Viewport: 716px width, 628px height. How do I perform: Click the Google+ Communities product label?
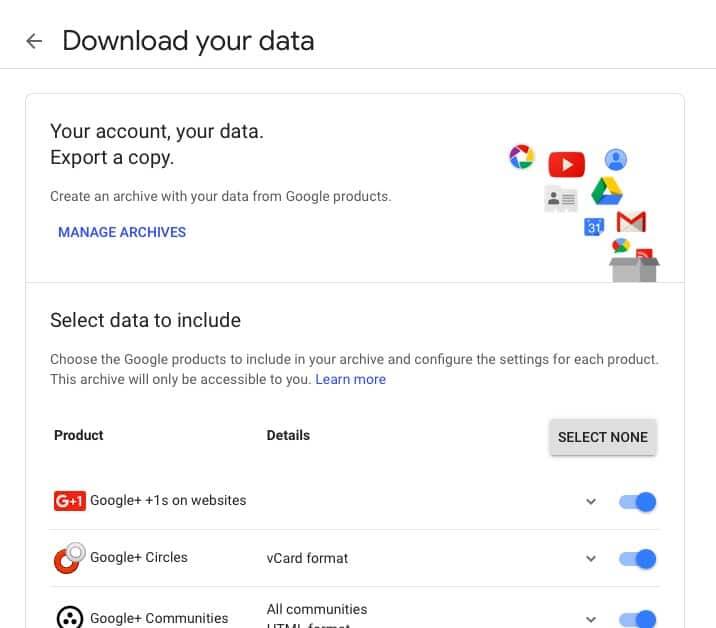coord(159,618)
